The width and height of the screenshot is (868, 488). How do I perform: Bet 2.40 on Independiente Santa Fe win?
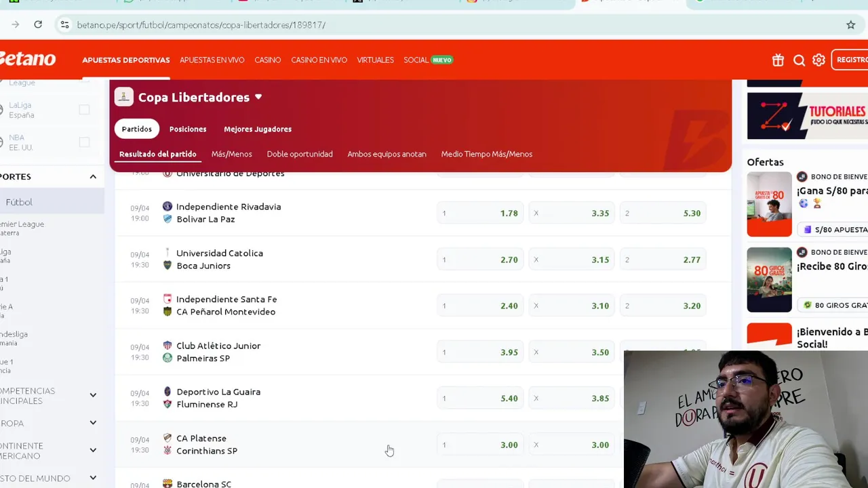click(480, 306)
